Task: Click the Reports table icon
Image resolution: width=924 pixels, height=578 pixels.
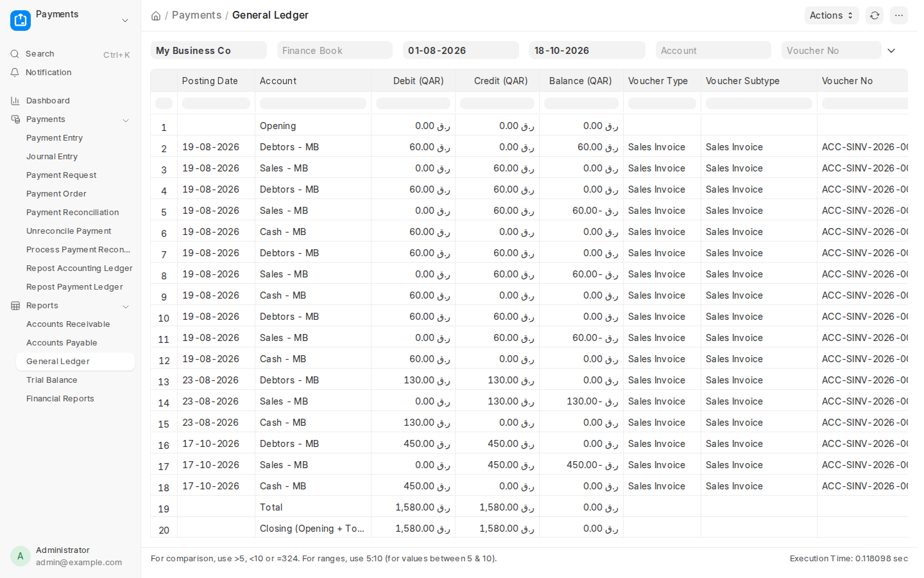Action: click(x=15, y=306)
